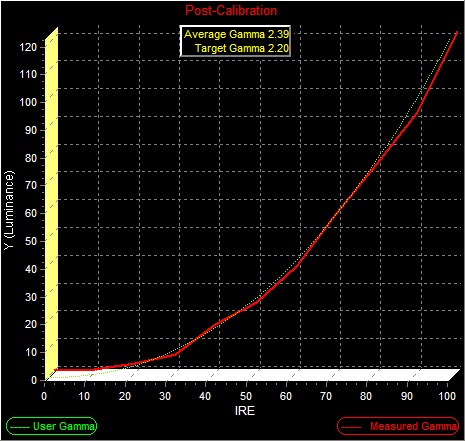
Task: Click the red measured curve near 70 IRE
Action: [x=327, y=227]
